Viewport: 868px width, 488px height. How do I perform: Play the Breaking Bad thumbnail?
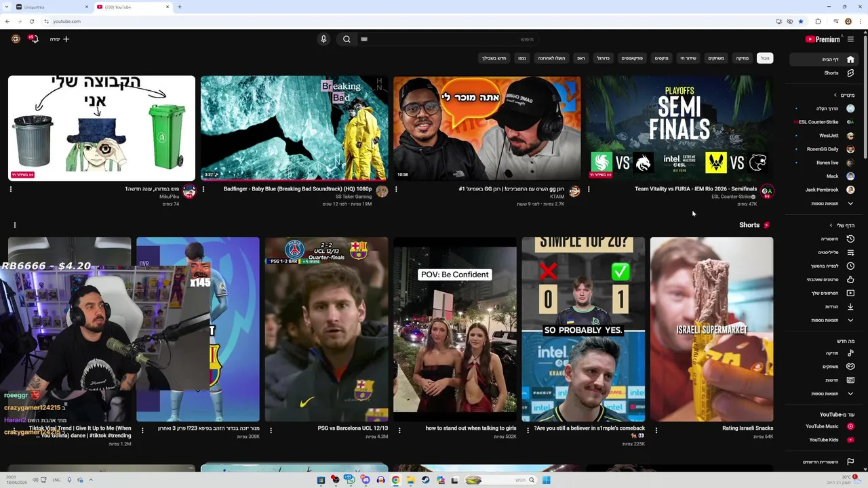coord(294,128)
